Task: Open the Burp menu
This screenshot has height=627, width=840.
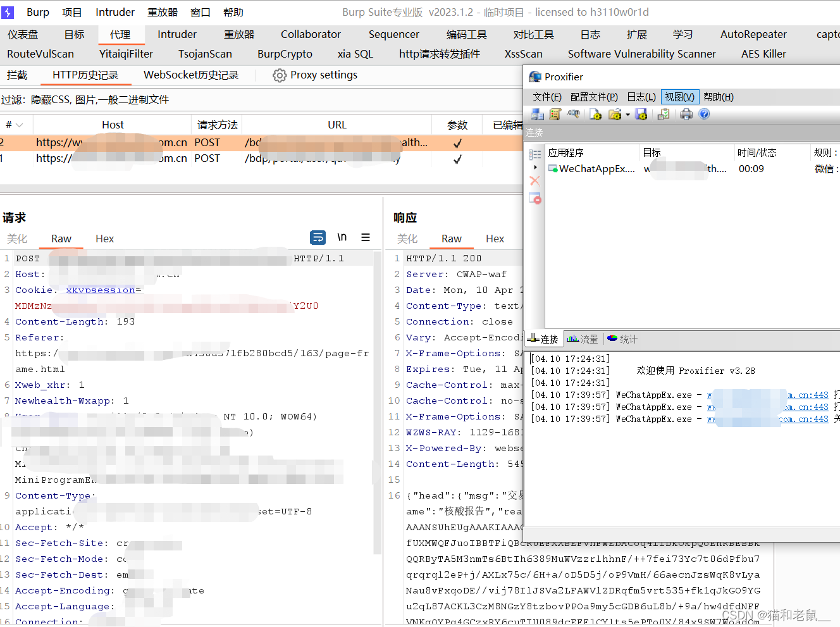Action: tap(38, 12)
